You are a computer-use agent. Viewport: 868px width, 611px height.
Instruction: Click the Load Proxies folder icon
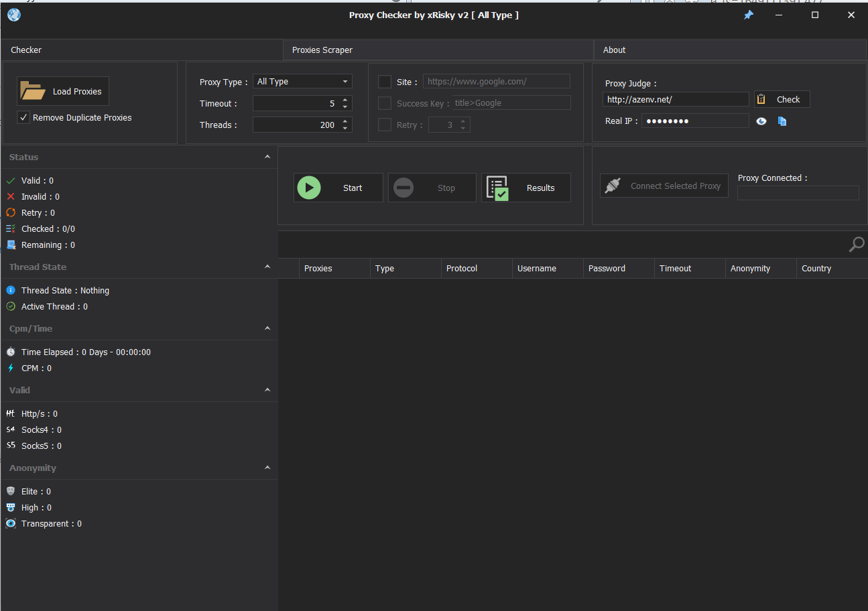32,91
